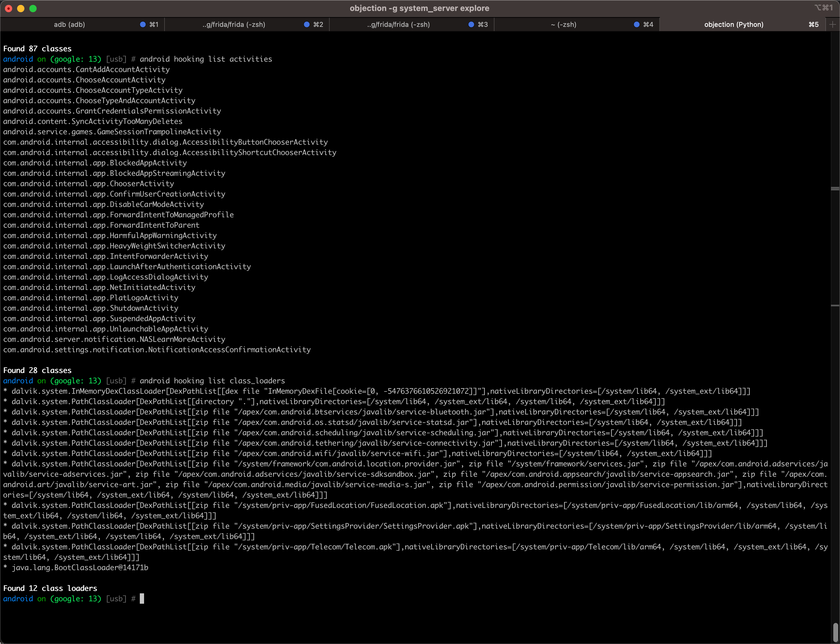
Task: Click android.accounts.ChooseAccountTypeActivity line
Action: 93,90
